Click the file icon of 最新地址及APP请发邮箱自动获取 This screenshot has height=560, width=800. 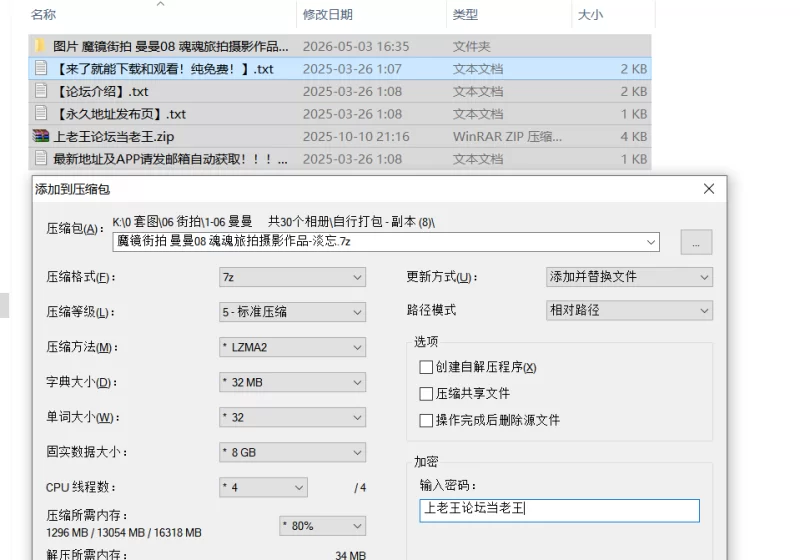[41, 158]
